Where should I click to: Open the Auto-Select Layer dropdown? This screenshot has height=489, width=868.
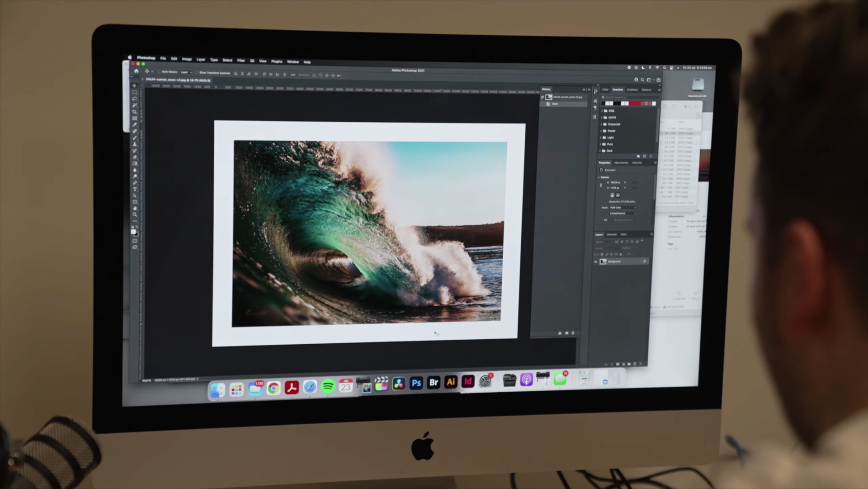click(186, 72)
